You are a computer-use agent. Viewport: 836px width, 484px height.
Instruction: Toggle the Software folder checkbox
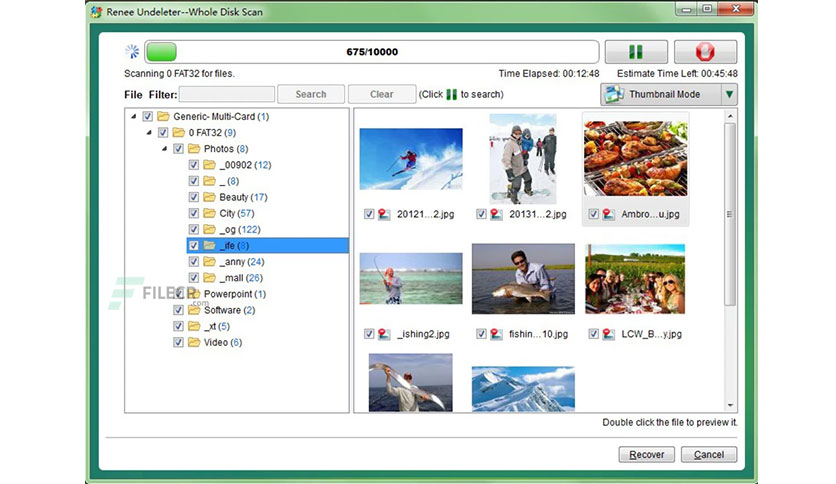(x=179, y=310)
